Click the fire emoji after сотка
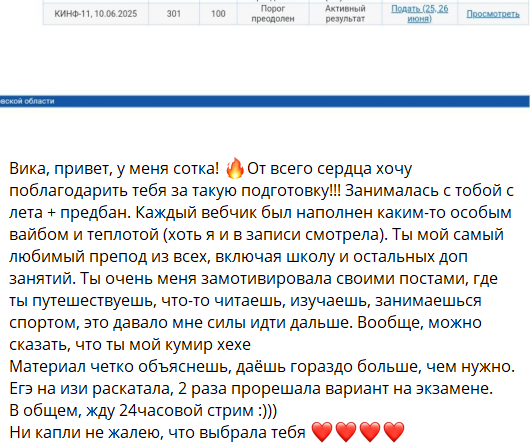 (x=235, y=168)
